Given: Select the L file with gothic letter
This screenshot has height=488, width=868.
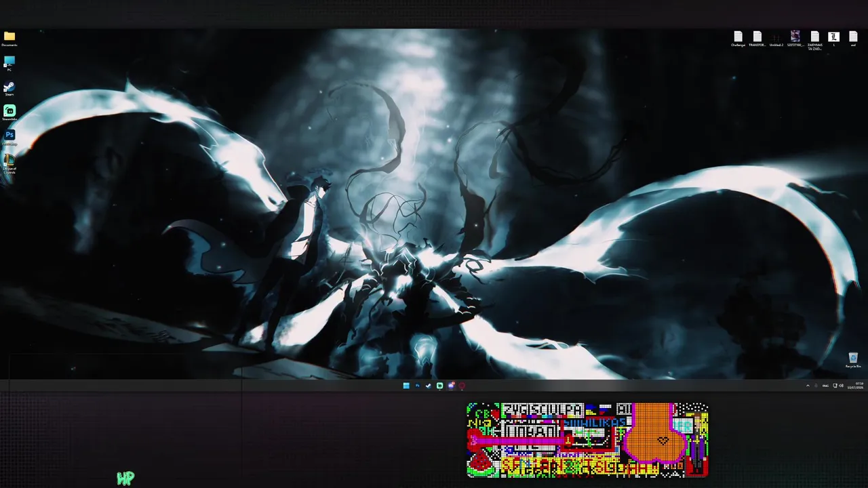Looking at the screenshot, I should 833,39.
